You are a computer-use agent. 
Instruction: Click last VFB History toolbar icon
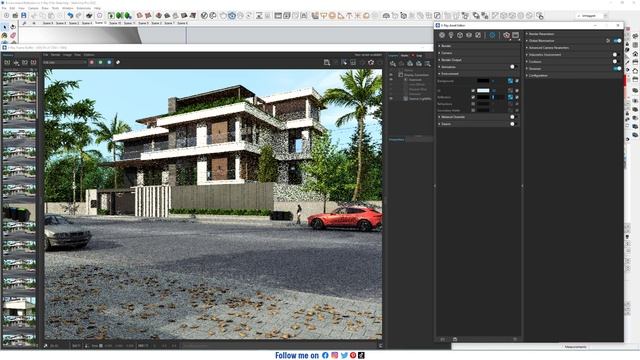coord(33,62)
